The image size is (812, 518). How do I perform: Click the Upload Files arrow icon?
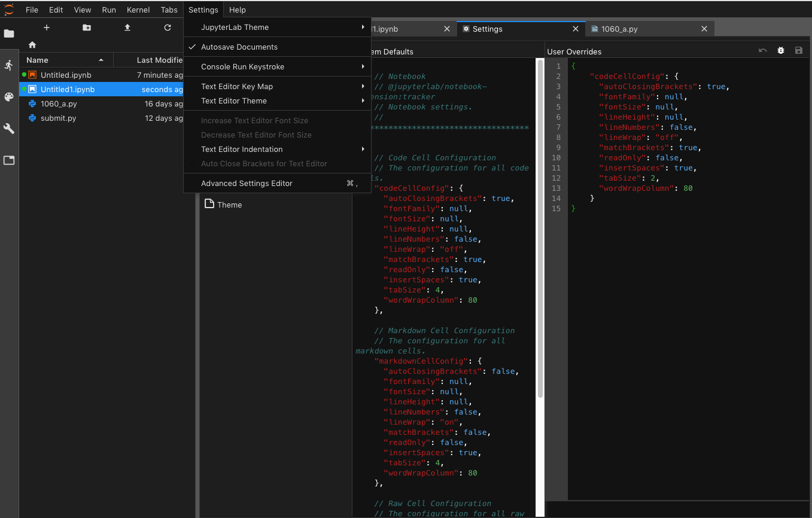127,28
